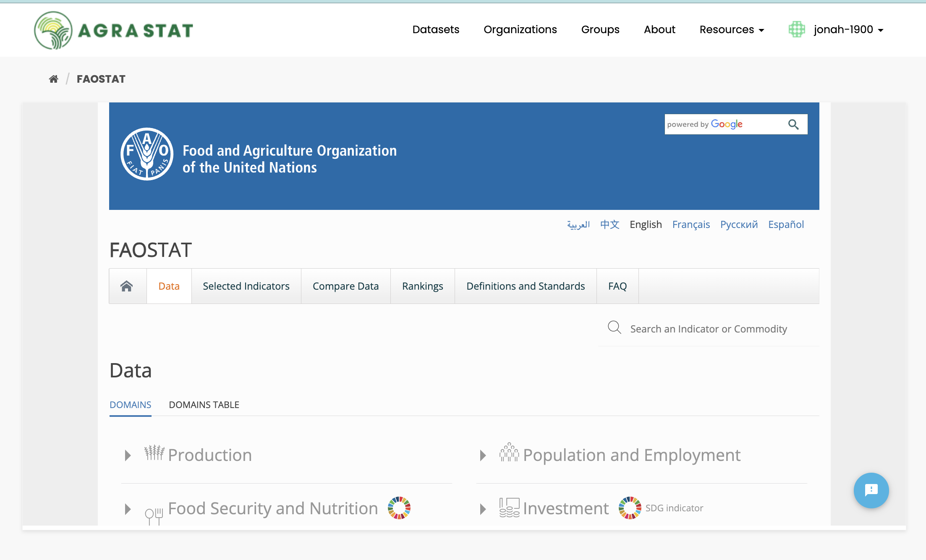Click the jonah-1900 user avatar

[x=797, y=29]
